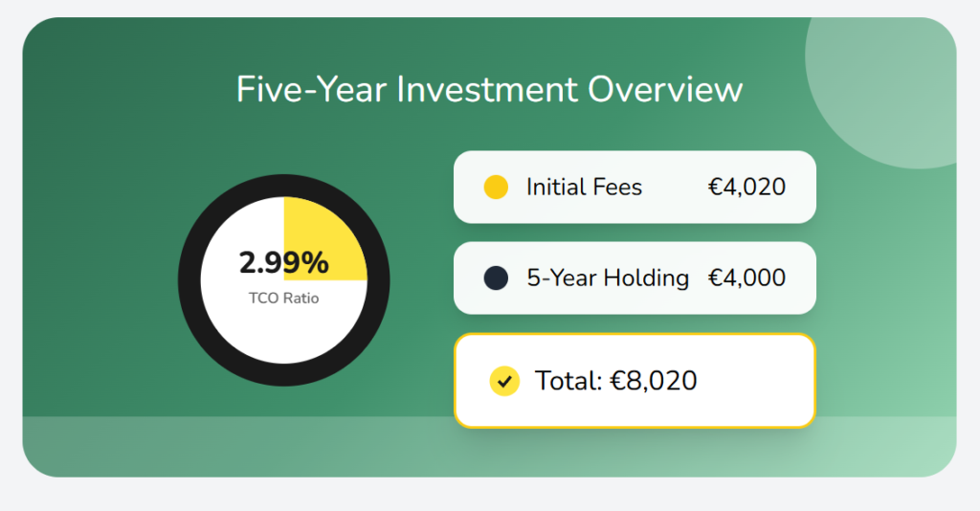Image resolution: width=980 pixels, height=511 pixels.
Task: Click the €4,000 amount
Action: point(746,278)
